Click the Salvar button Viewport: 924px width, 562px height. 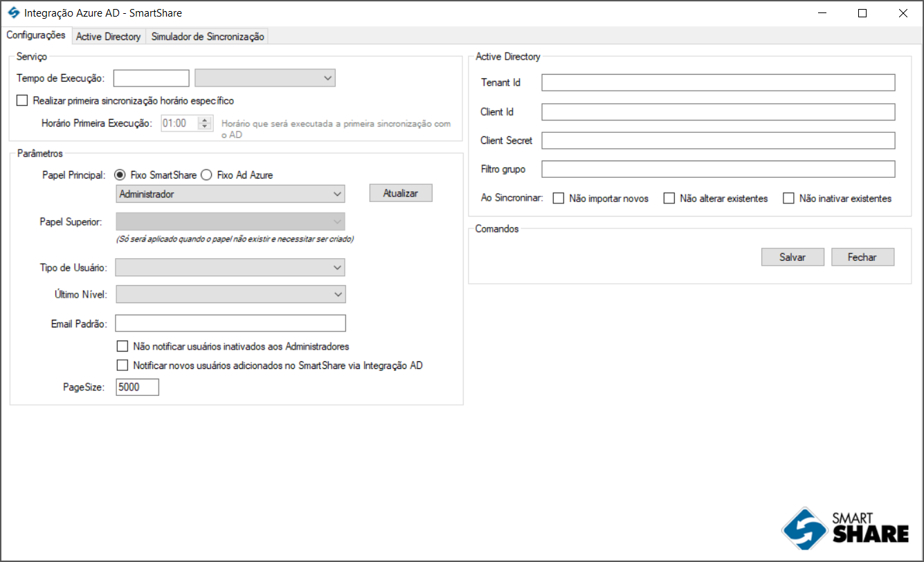coord(792,257)
